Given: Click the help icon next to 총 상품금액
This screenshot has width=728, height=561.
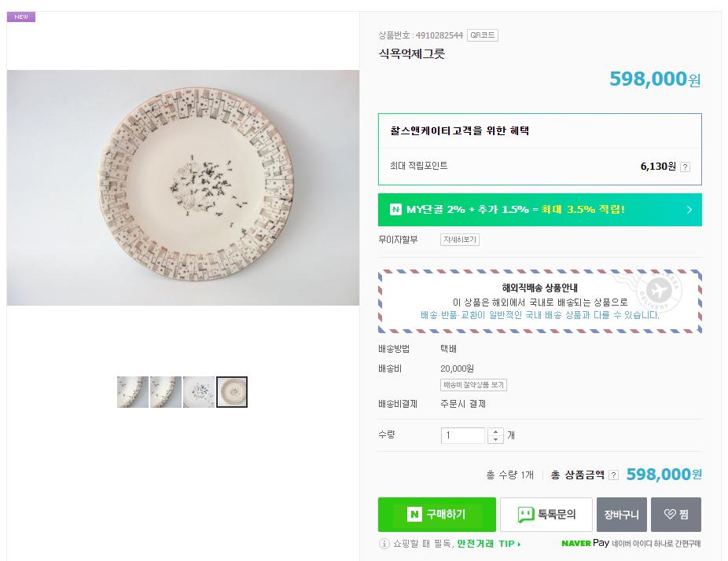Looking at the screenshot, I should click(613, 475).
